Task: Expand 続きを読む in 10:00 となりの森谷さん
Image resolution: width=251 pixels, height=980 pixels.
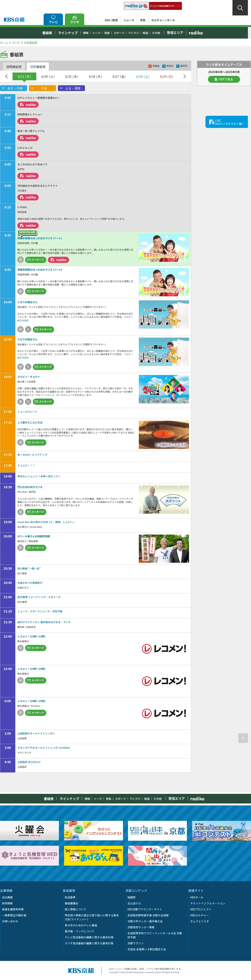Action: pos(23,320)
